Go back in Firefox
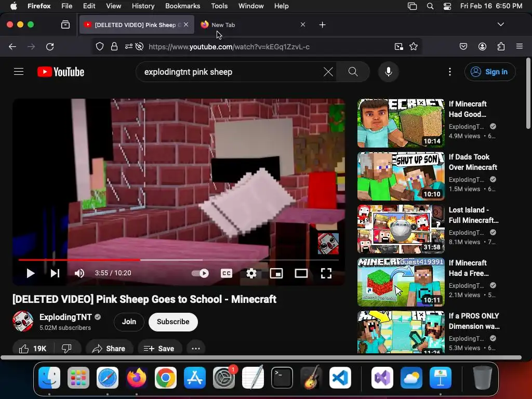532x399 pixels. tap(12, 46)
